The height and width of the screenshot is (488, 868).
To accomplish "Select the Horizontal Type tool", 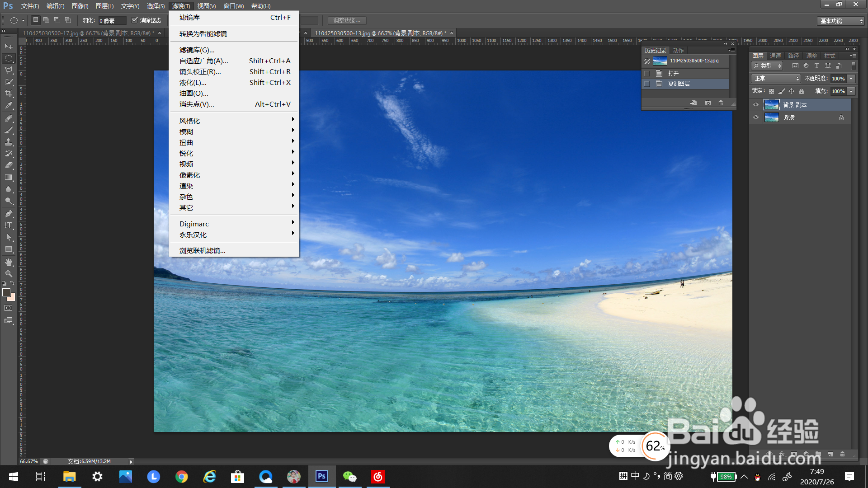I will point(9,225).
